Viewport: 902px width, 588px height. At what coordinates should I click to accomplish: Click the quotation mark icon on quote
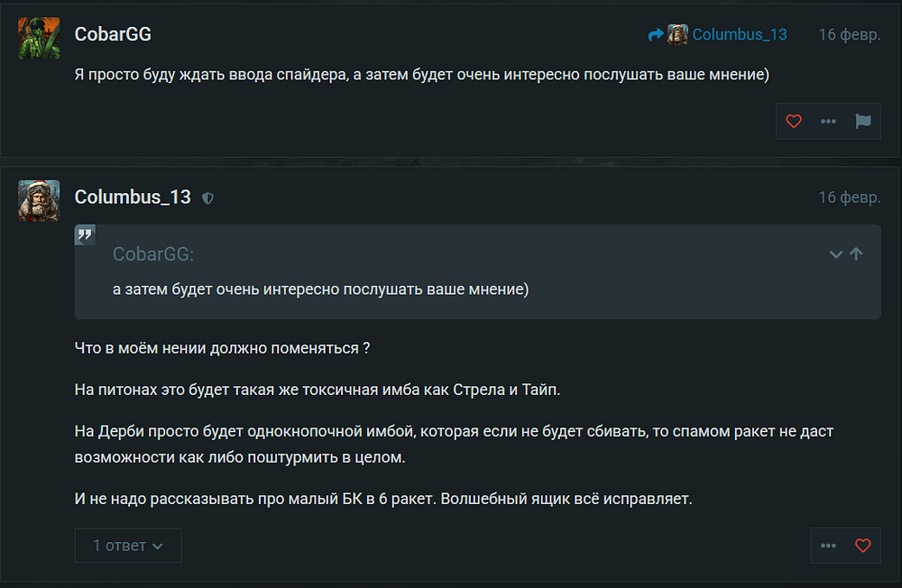click(86, 235)
